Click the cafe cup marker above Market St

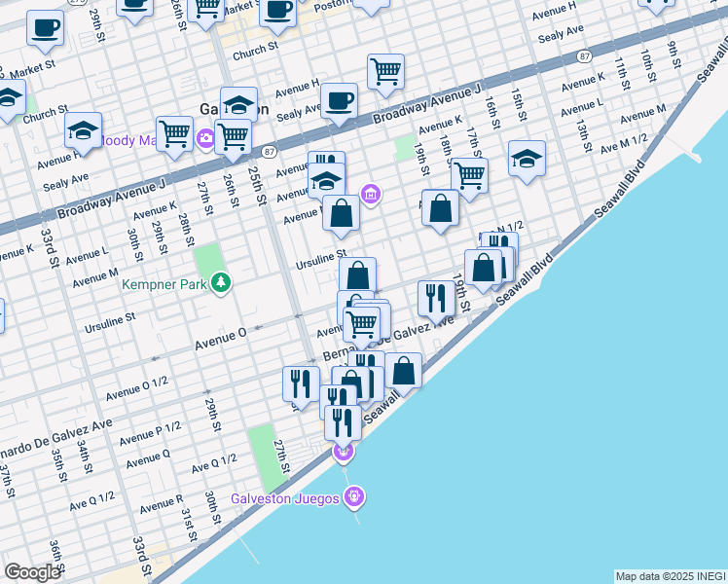click(45, 28)
